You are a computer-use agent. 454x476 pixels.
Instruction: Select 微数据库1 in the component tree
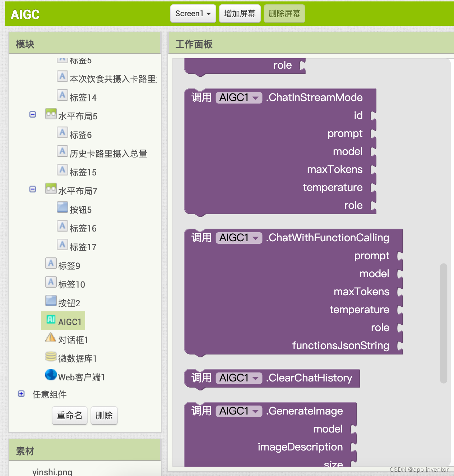(77, 358)
